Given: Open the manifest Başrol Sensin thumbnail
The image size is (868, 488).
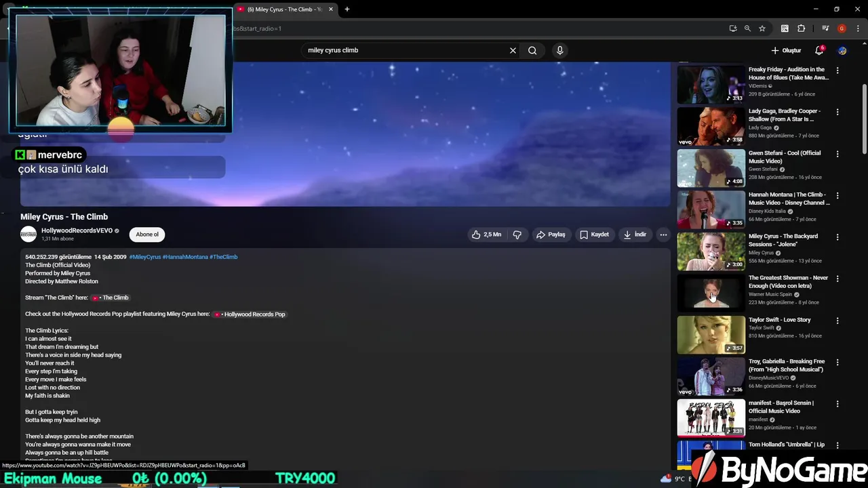Looking at the screenshot, I should tap(711, 418).
